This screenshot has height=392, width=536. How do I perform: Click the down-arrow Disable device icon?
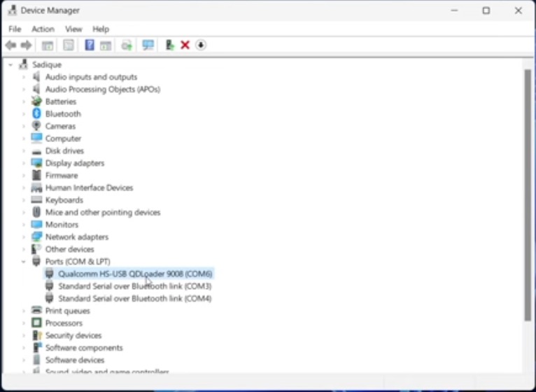coord(201,45)
